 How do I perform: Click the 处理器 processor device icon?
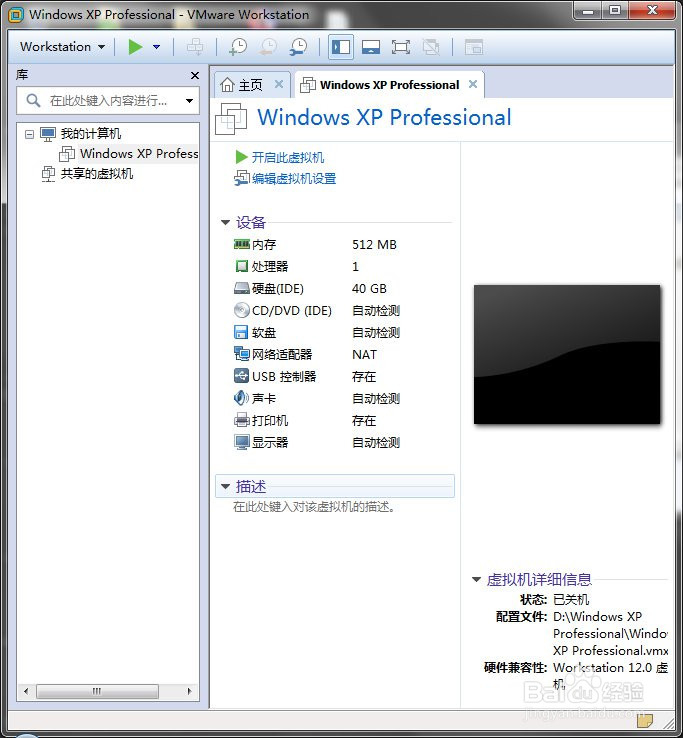click(x=241, y=266)
